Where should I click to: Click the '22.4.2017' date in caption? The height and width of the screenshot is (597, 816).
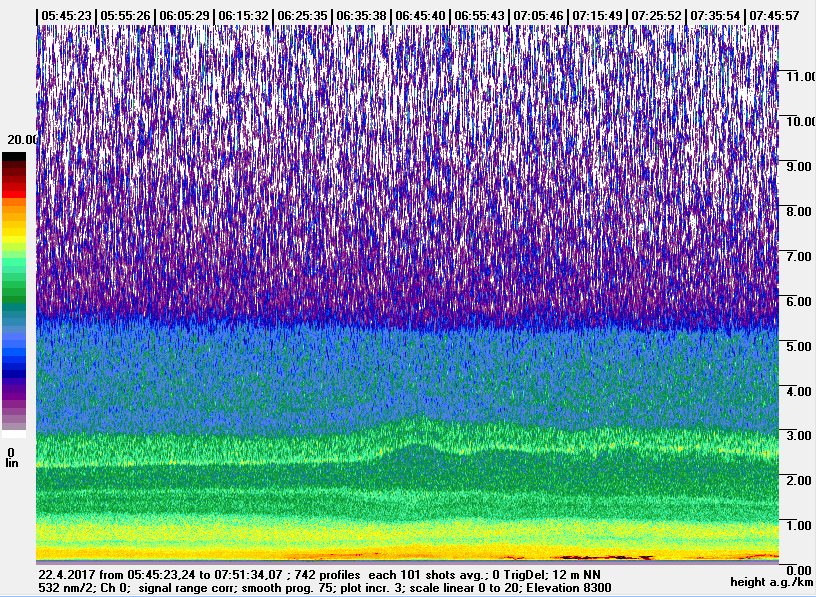point(67,575)
